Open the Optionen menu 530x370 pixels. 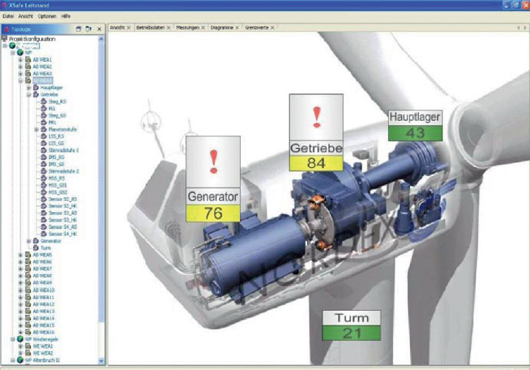[47, 16]
